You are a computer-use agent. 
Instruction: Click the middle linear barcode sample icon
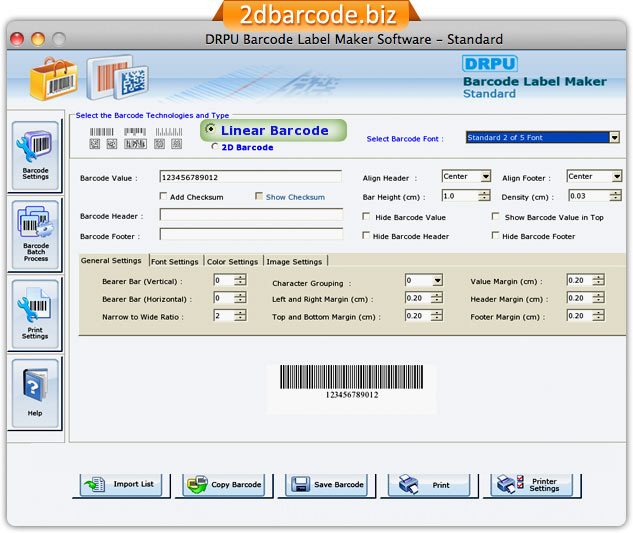(135, 132)
